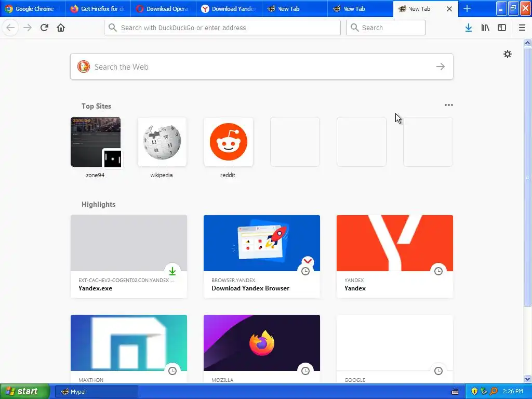This screenshot has height=399, width=532.
Task: Open the home page icon
Action: pos(61,28)
